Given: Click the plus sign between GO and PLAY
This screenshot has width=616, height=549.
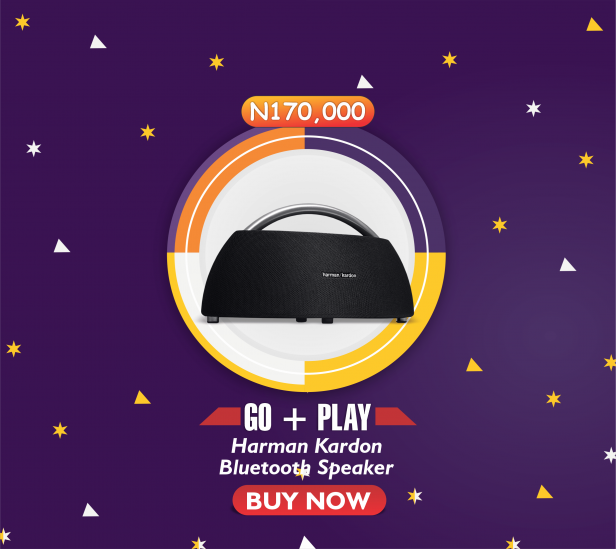Looking at the screenshot, I should 295,418.
